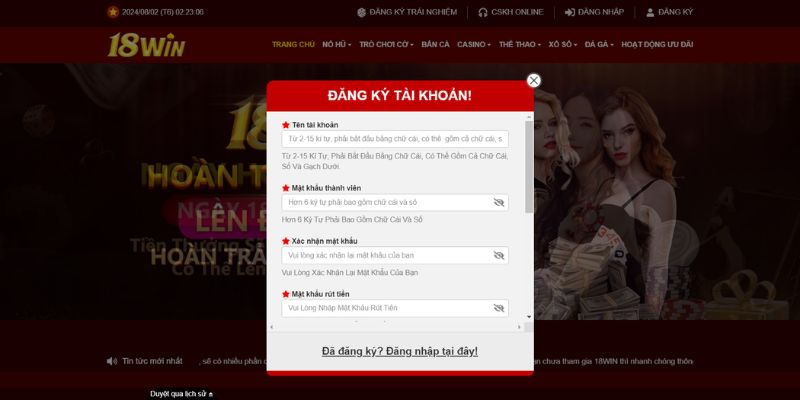Close the registration popup with X
The image size is (800, 400).
pos(534,81)
